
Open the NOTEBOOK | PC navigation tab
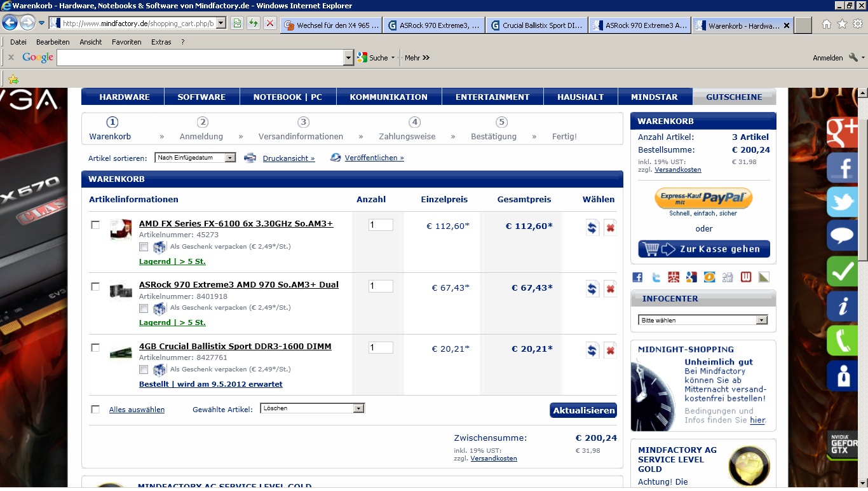[x=288, y=97]
